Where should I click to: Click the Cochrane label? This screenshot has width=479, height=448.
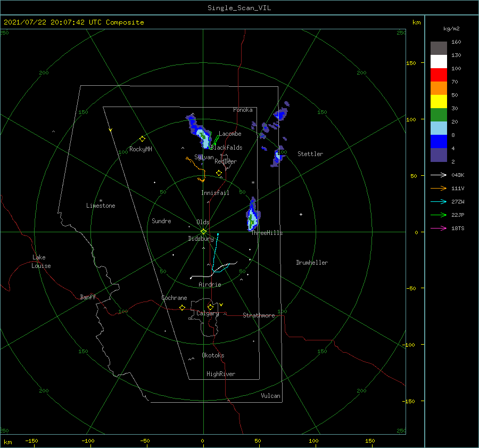click(174, 298)
